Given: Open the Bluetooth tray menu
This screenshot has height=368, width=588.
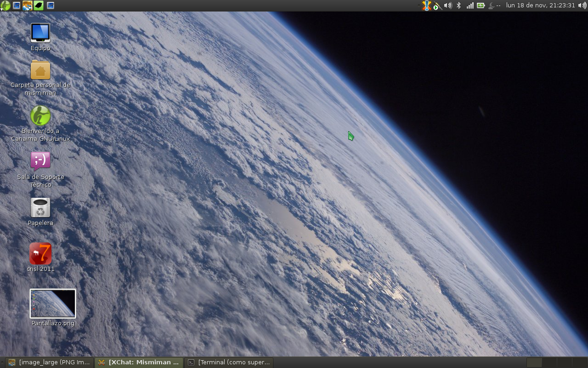Looking at the screenshot, I should pos(458,6).
